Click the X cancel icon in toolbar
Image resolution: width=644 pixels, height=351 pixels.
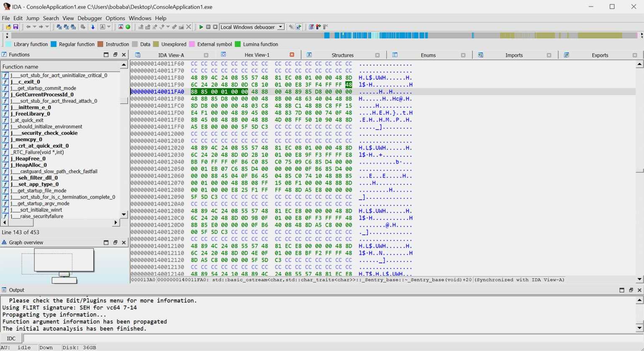pos(189,27)
